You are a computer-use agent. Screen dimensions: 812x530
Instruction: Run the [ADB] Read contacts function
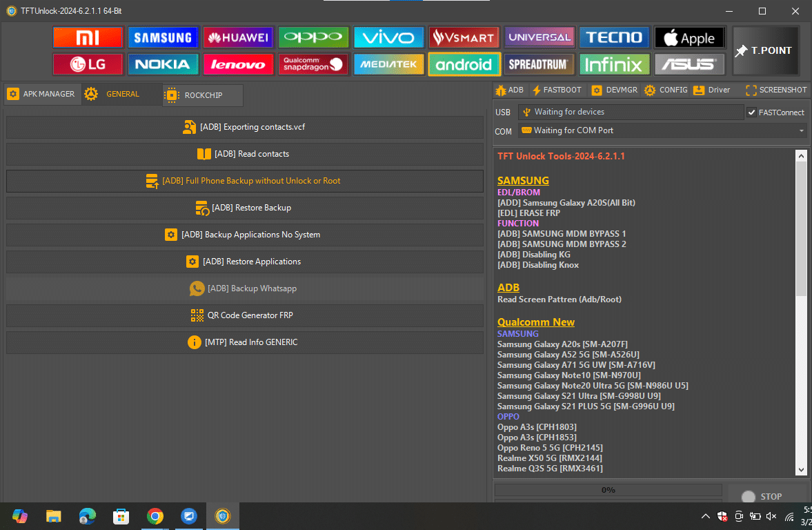tap(245, 154)
